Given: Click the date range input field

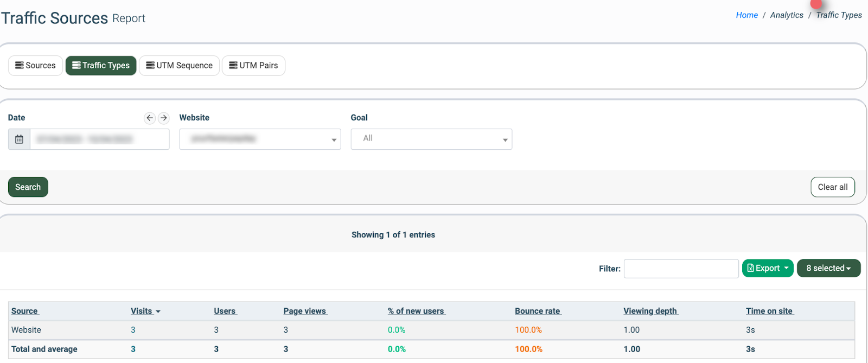Looking at the screenshot, I should [99, 139].
